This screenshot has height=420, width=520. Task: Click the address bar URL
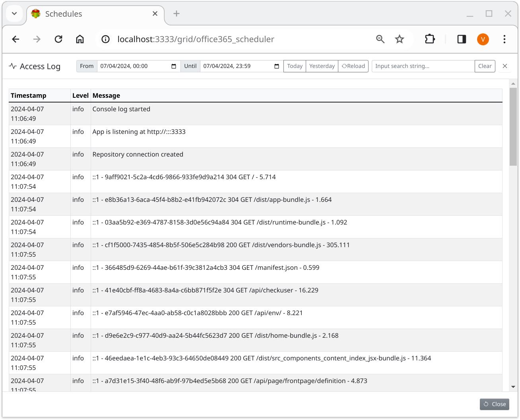pos(196,39)
